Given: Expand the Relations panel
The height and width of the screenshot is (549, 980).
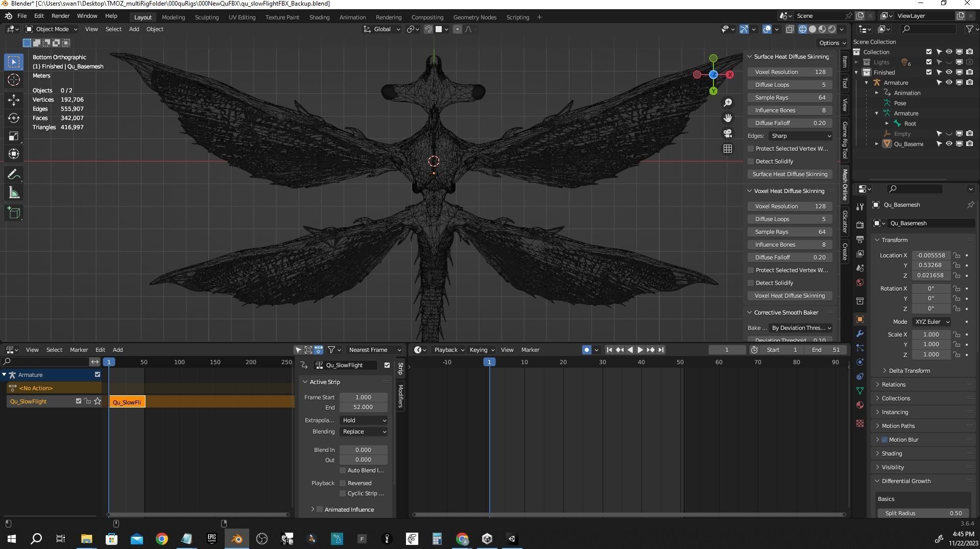Looking at the screenshot, I should [x=893, y=385].
